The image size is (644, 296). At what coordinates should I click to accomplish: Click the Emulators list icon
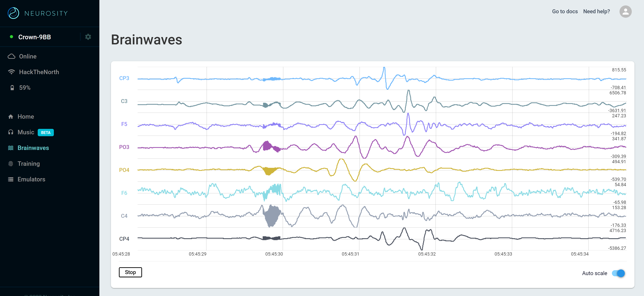point(11,179)
